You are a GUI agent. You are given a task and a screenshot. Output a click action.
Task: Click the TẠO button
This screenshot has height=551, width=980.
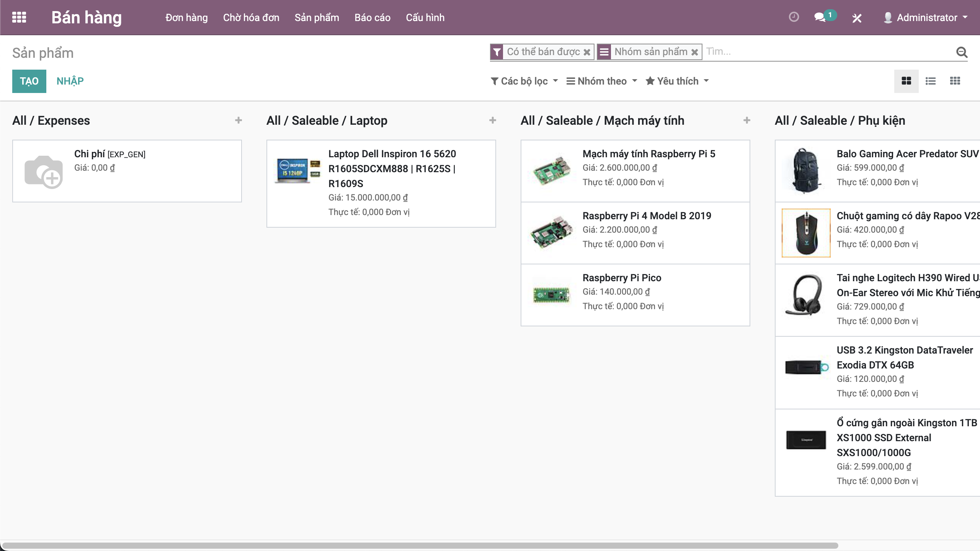point(29,81)
